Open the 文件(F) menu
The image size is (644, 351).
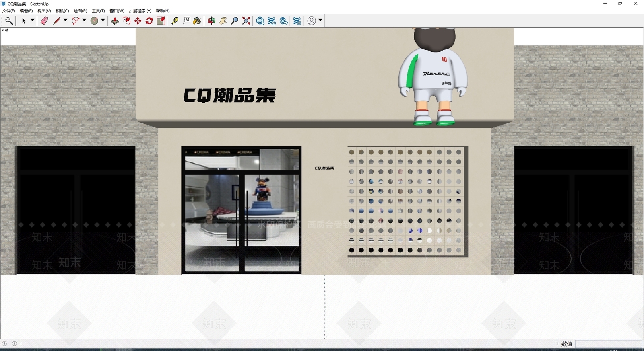tap(9, 11)
